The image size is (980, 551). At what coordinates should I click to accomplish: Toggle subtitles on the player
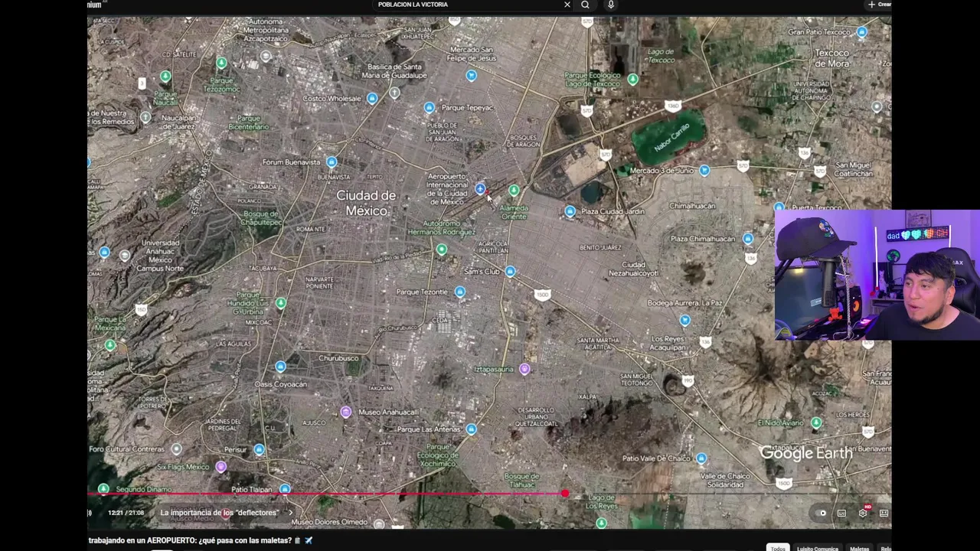click(x=841, y=514)
